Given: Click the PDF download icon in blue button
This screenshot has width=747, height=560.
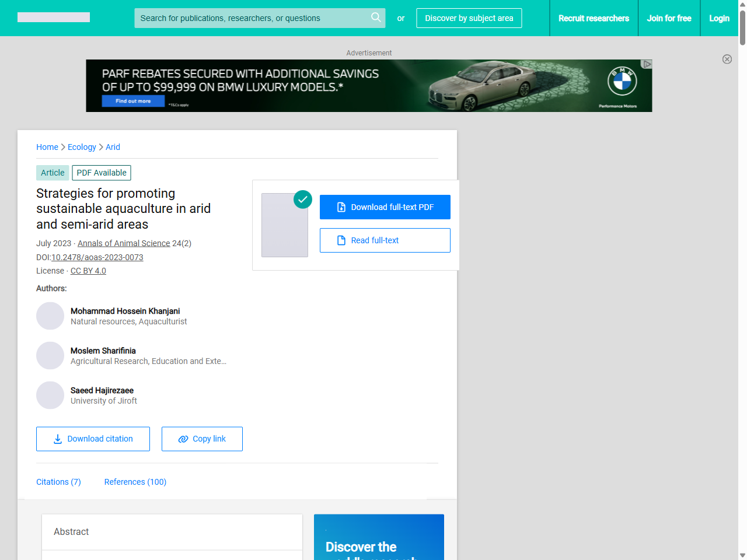Looking at the screenshot, I should [340, 206].
